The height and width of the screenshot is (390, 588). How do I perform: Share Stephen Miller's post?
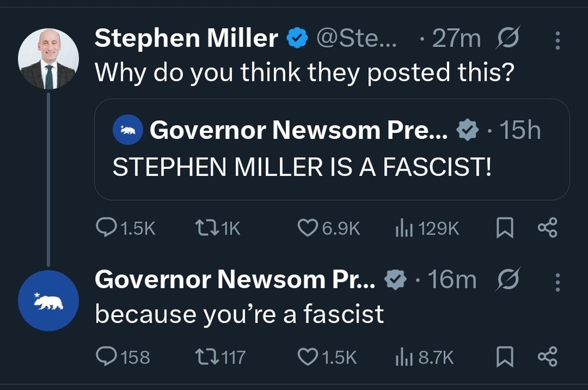(x=547, y=228)
